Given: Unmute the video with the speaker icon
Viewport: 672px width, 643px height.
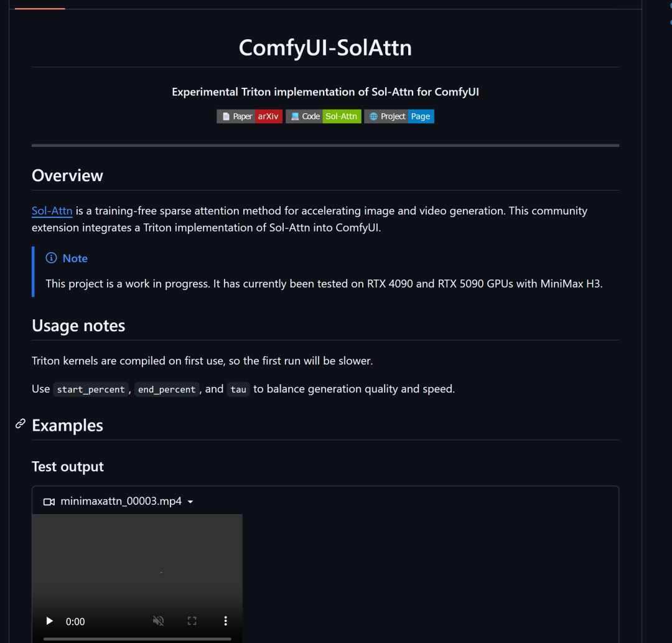Looking at the screenshot, I should 158,621.
